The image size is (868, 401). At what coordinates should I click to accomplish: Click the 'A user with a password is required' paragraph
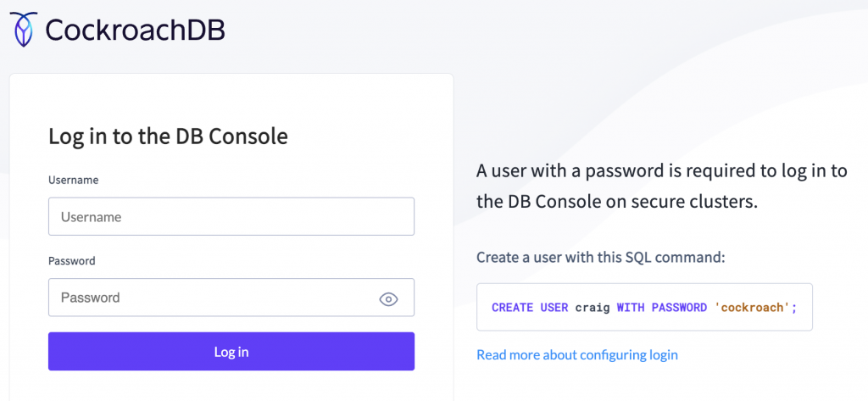point(661,171)
